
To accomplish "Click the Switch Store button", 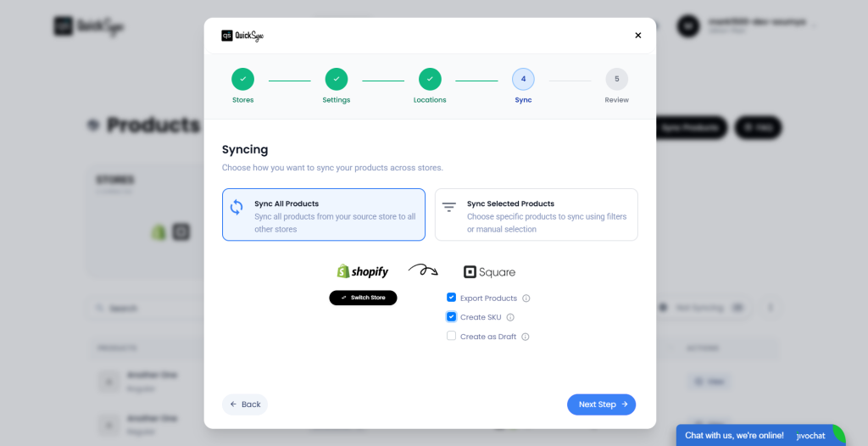I will 363,298.
